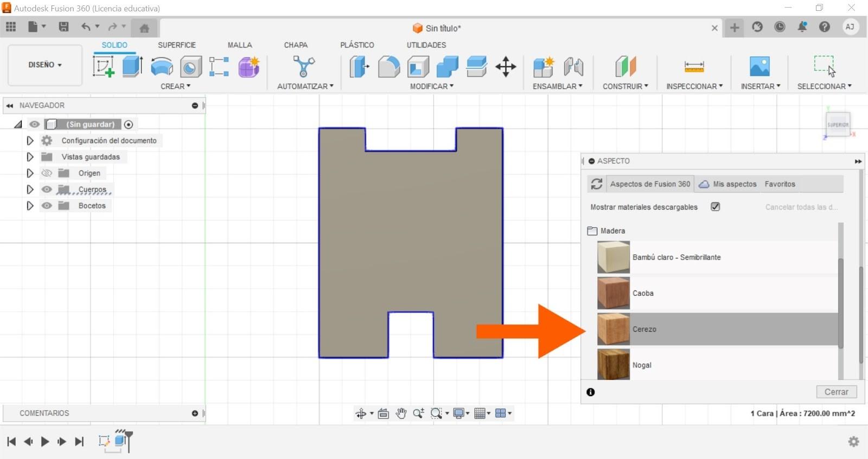Viewport: 868px width, 459px height.
Task: Choose the Offset Plane construct tool
Action: (x=625, y=67)
